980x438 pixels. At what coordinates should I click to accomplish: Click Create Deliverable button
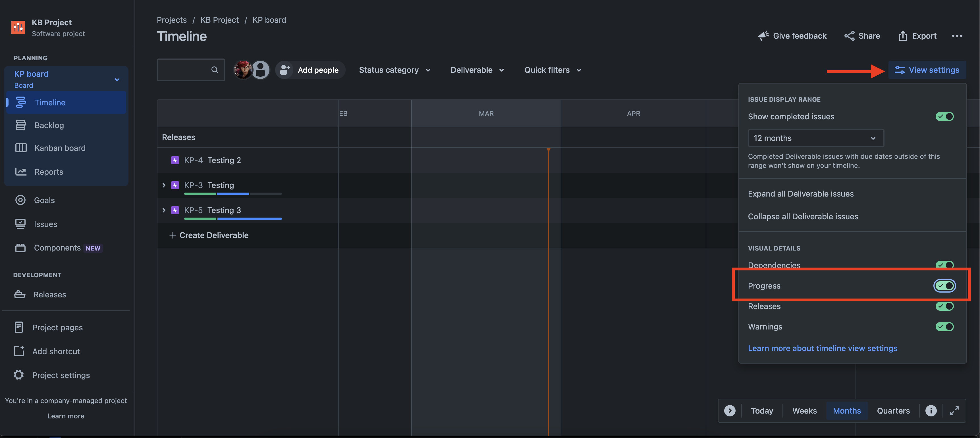(x=209, y=235)
